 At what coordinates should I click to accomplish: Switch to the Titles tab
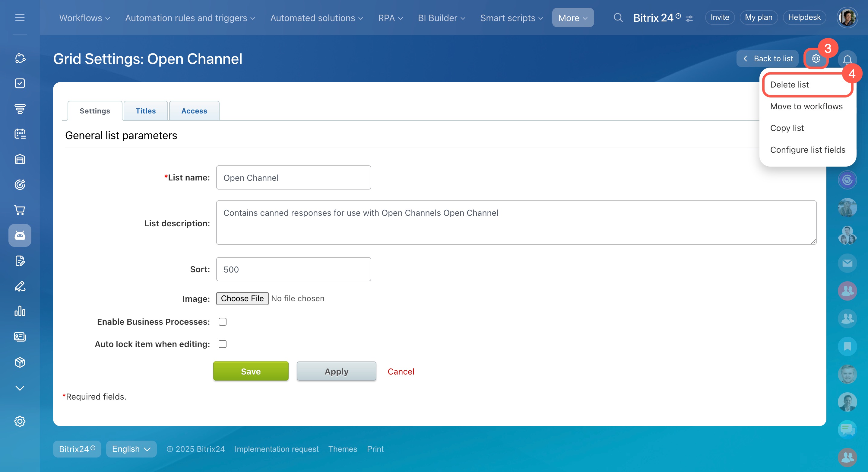(x=146, y=110)
